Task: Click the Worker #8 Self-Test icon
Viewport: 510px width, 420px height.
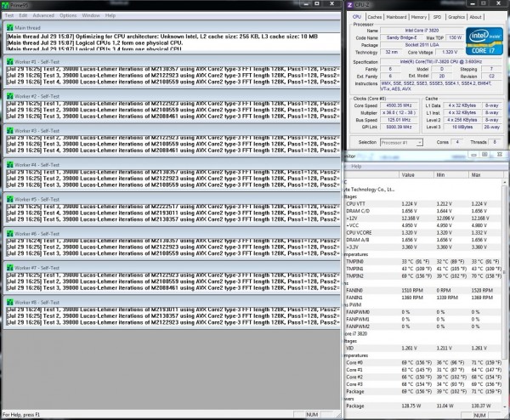Action: (9, 302)
